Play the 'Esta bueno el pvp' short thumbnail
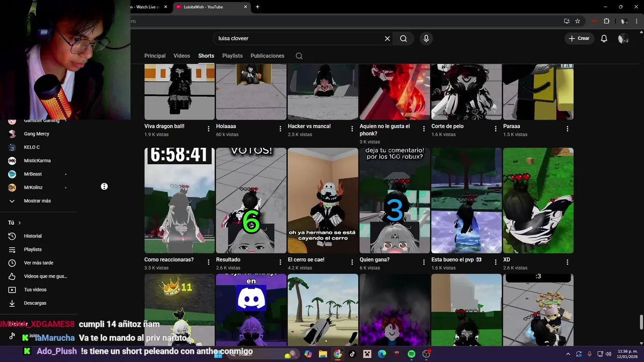 pos(466,201)
